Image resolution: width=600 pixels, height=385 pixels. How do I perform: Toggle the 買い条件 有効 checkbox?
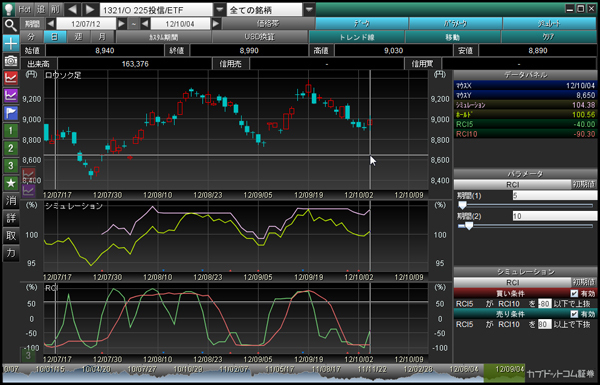click(574, 294)
